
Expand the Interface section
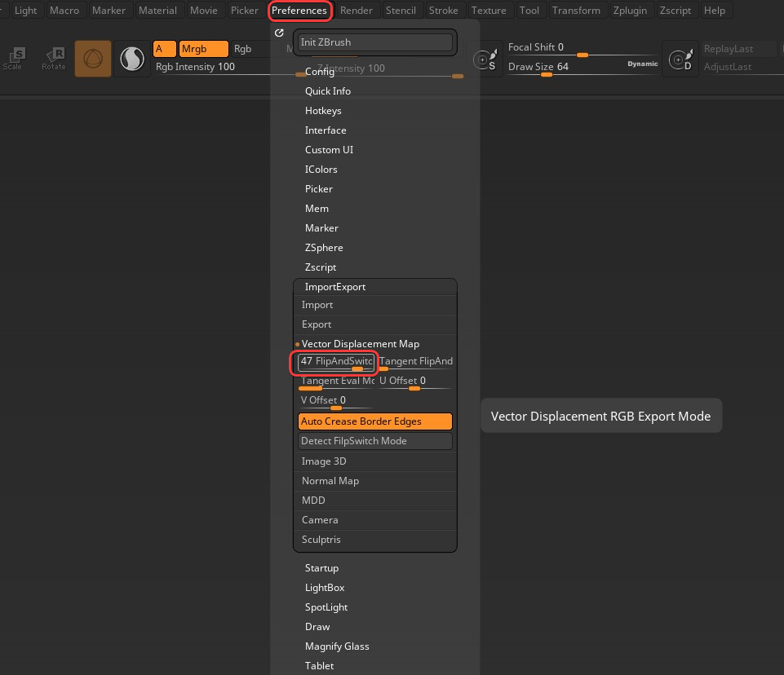(326, 130)
